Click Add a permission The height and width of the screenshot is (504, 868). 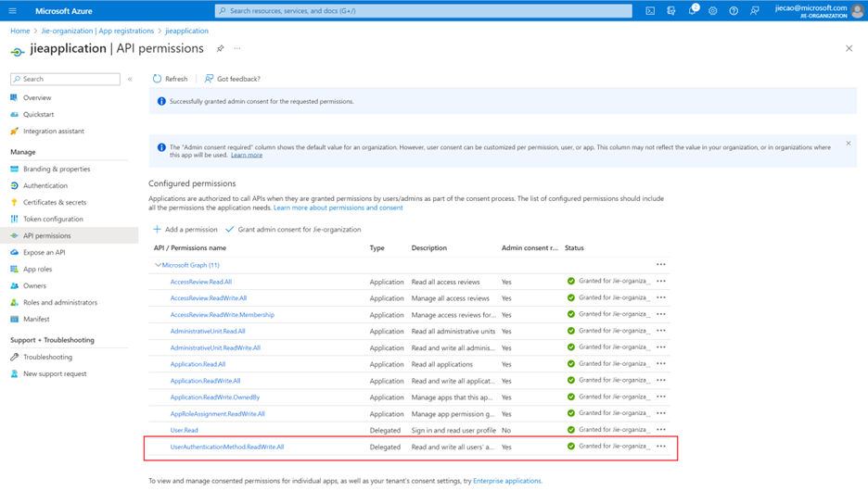(x=185, y=229)
